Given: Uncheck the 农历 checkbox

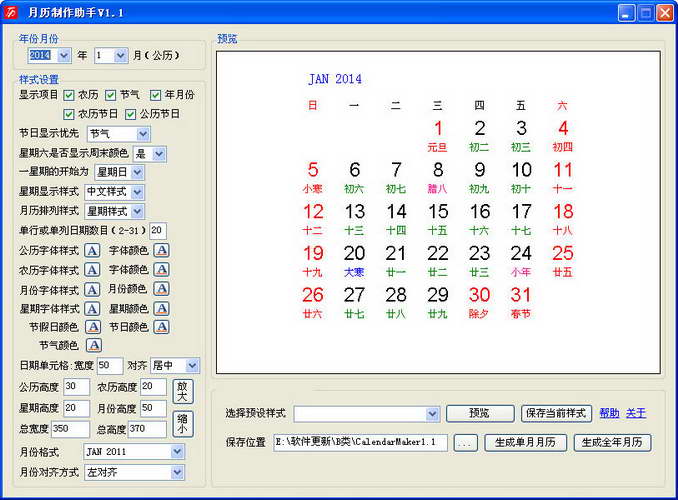Looking at the screenshot, I should coord(69,95).
